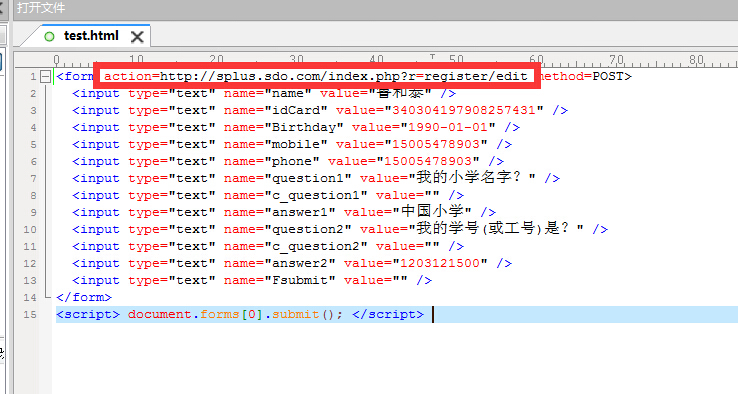
Task: Click name="c_question2" on line 11
Action: 296,246
